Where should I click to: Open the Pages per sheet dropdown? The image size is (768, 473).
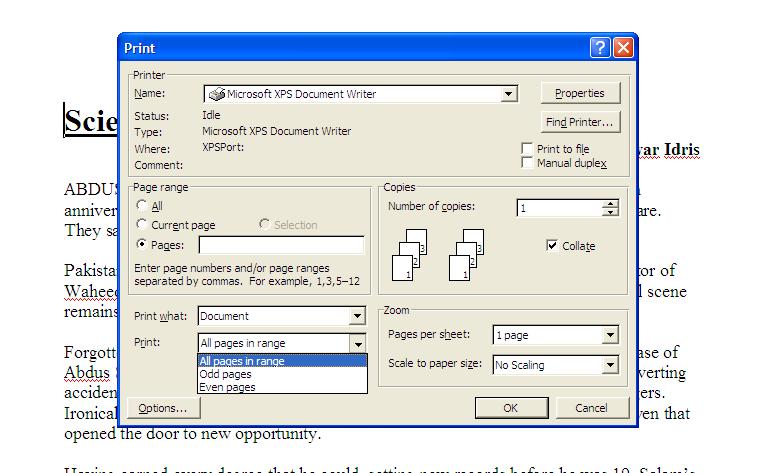pyautogui.click(x=610, y=336)
